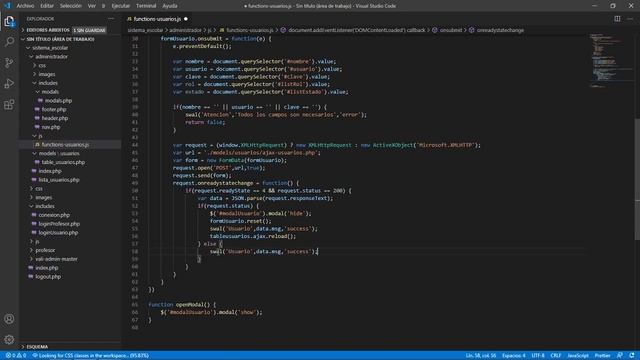Click Espacios: 4 indentation in status bar
The height and width of the screenshot is (360, 640).
pos(514,356)
